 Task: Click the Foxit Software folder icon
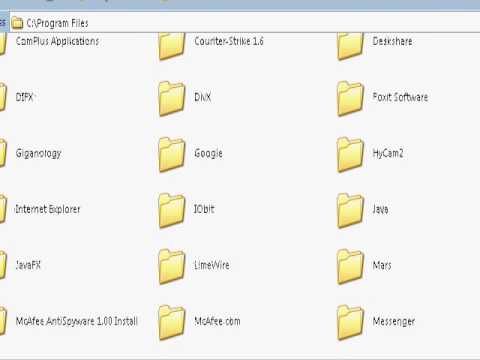pos(350,98)
